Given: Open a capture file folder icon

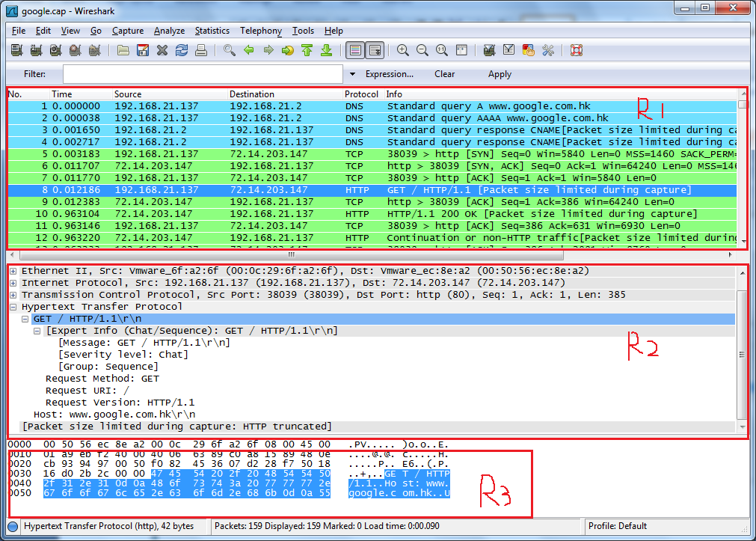Looking at the screenshot, I should coord(123,50).
